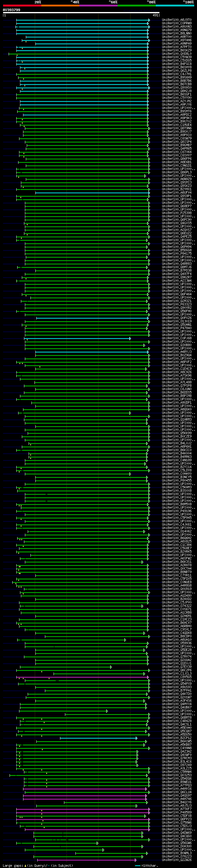This screenshot has width=197, height=868.
Task: Select hit label UniRef100_B4FGC8
Action: point(177,64)
